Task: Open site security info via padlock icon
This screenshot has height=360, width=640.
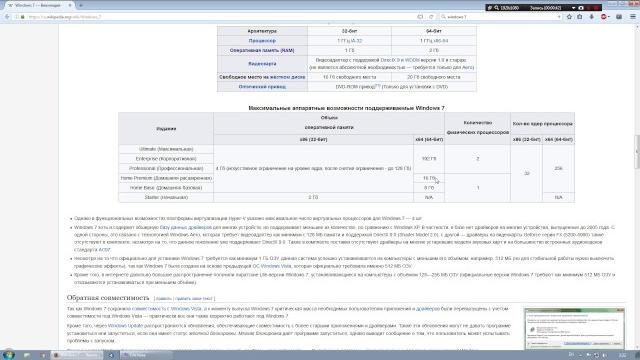Action: pyautogui.click(x=22, y=17)
